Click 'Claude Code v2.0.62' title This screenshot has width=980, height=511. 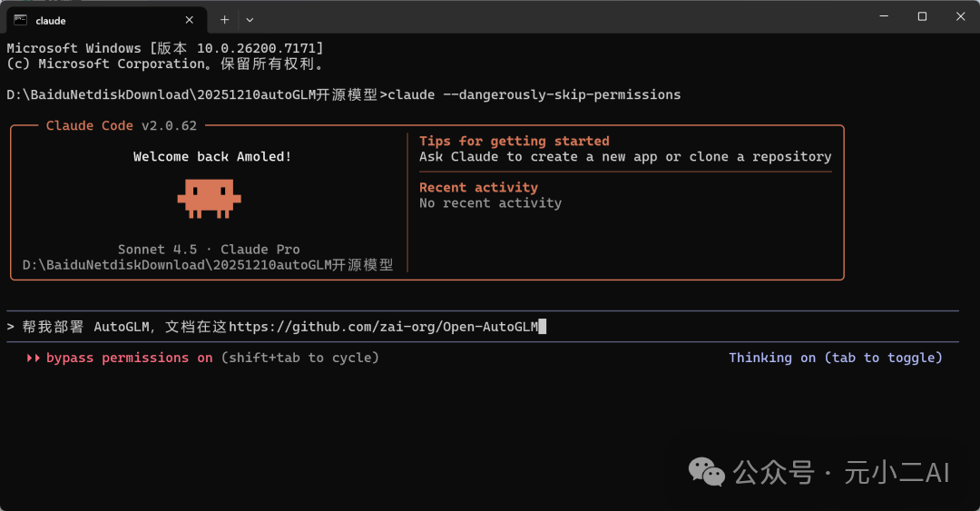click(122, 126)
